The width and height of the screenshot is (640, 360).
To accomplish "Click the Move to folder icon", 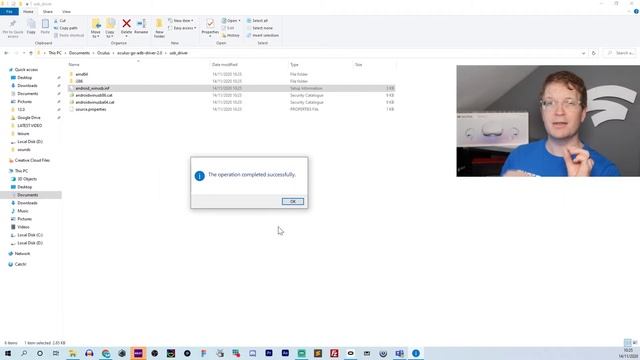I will (96, 24).
